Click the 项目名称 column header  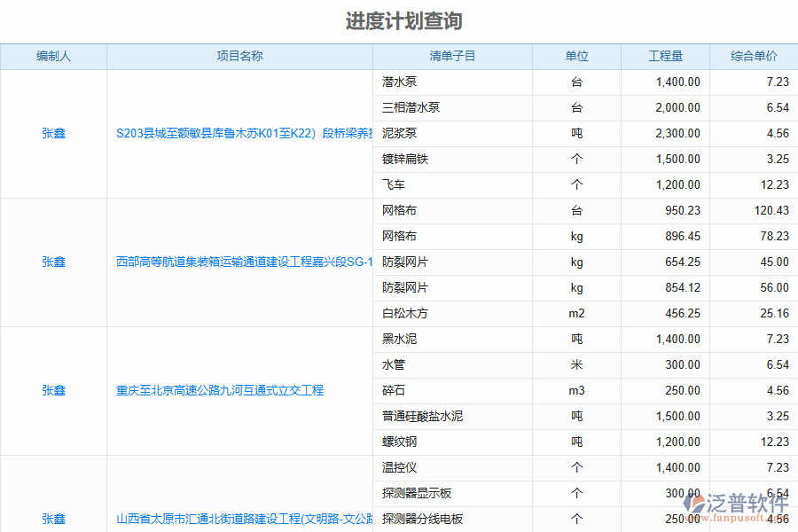[x=240, y=56]
